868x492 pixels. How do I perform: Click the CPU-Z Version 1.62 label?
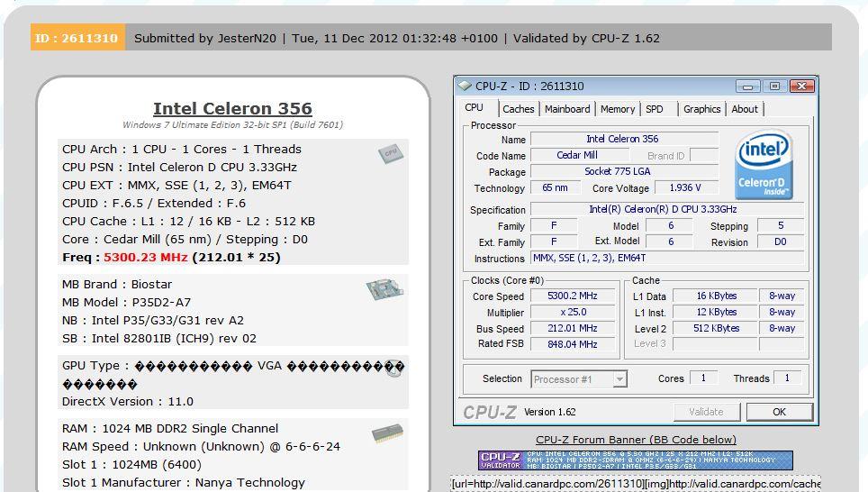point(549,412)
